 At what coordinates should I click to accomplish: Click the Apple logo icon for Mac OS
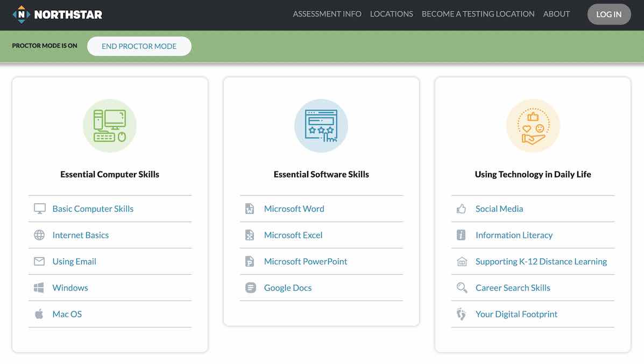(x=39, y=314)
